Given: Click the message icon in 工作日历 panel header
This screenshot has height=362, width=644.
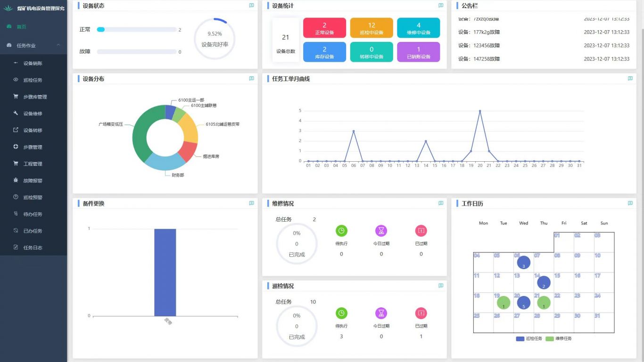Looking at the screenshot, I should point(630,203).
